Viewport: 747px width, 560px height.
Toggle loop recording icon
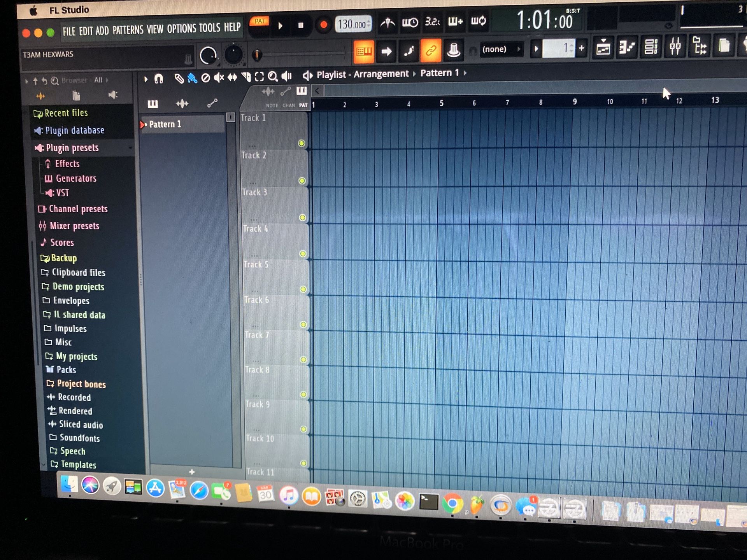tap(478, 21)
